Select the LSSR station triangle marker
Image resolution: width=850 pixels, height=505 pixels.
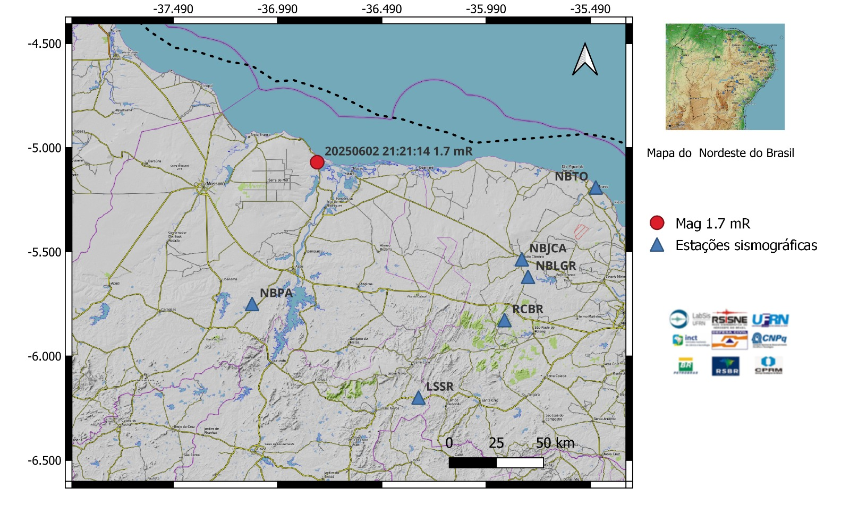tap(418, 398)
